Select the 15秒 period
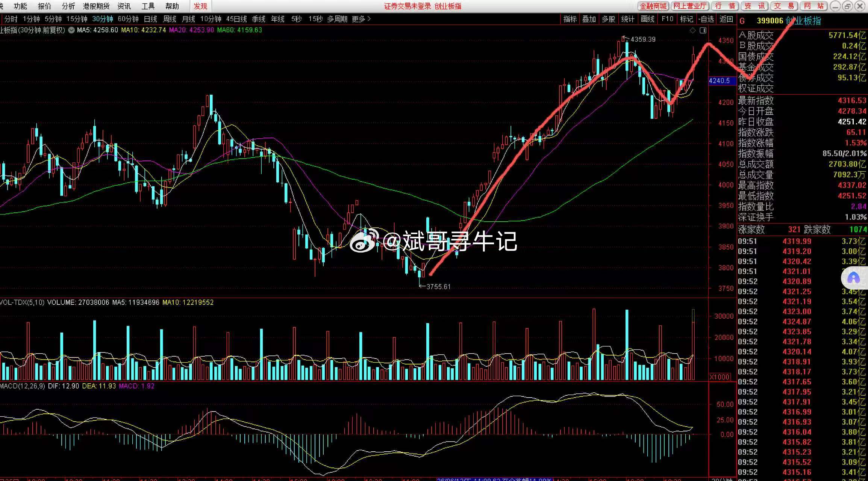 tap(315, 19)
